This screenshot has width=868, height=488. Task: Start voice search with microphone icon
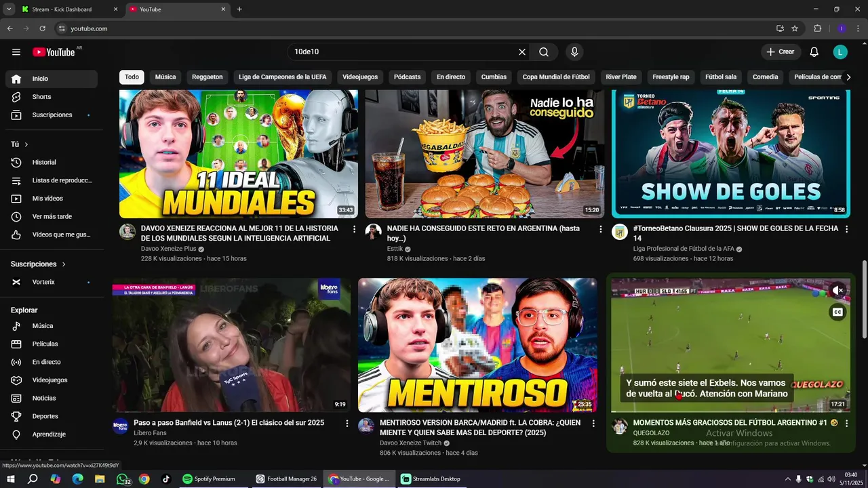point(574,52)
